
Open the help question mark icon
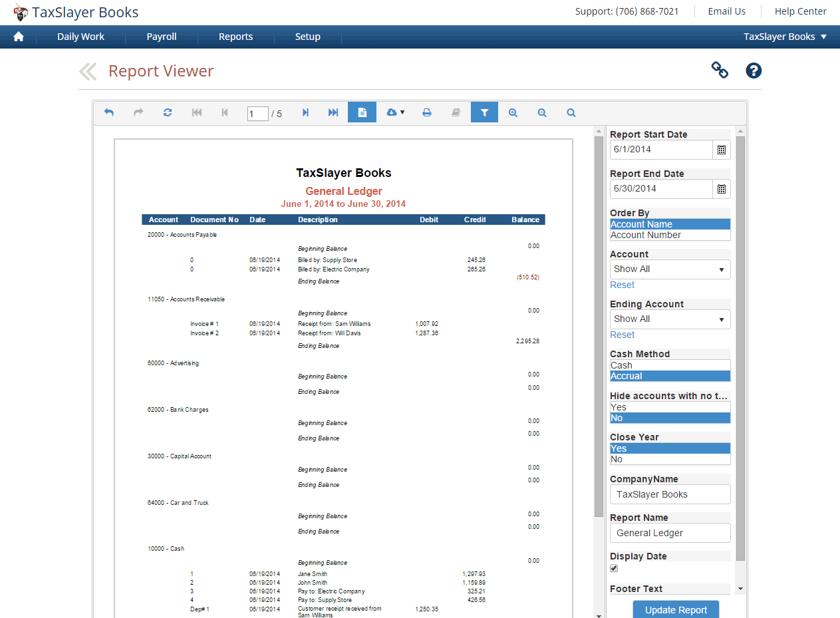click(x=753, y=70)
